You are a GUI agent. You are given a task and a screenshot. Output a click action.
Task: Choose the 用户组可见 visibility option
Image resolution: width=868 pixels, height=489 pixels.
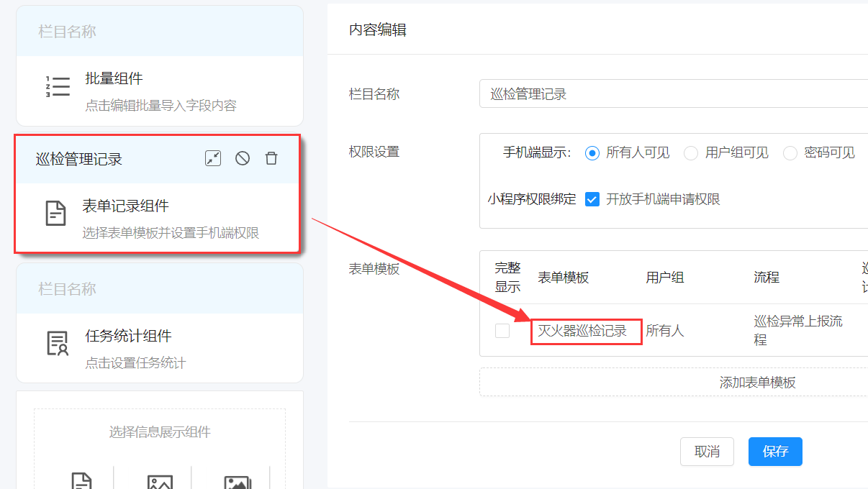pos(691,152)
